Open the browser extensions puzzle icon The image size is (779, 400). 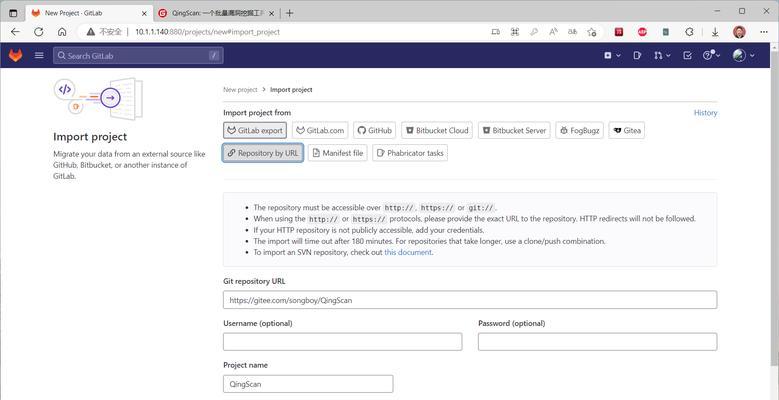pyautogui.click(x=689, y=32)
